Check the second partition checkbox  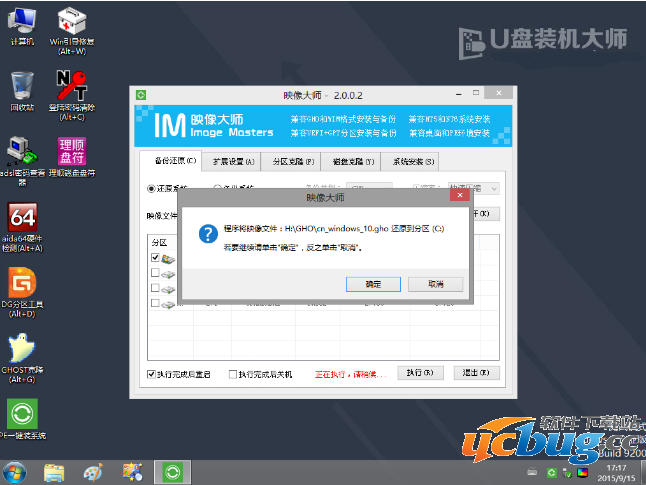click(x=155, y=272)
